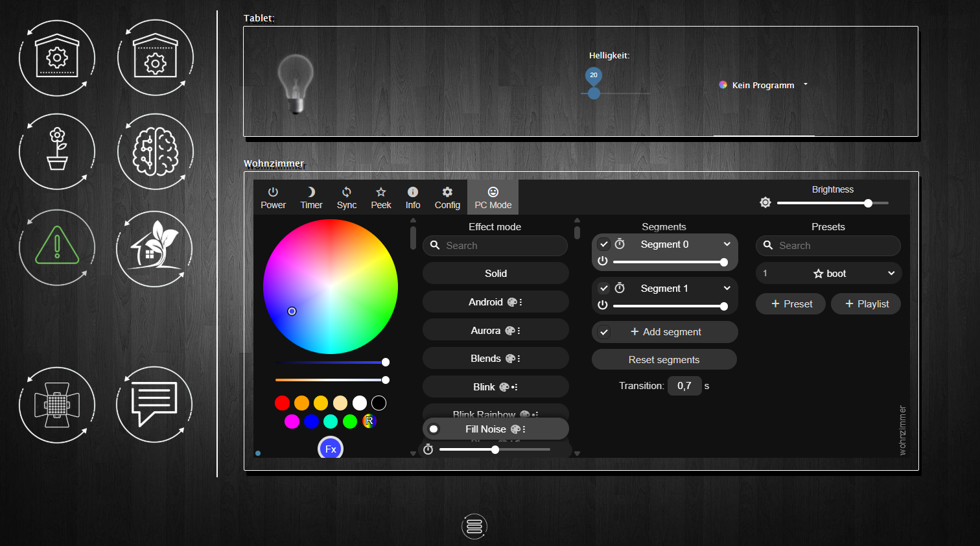Click the Add Playlist button
This screenshot has width=980, height=546.
tap(866, 304)
